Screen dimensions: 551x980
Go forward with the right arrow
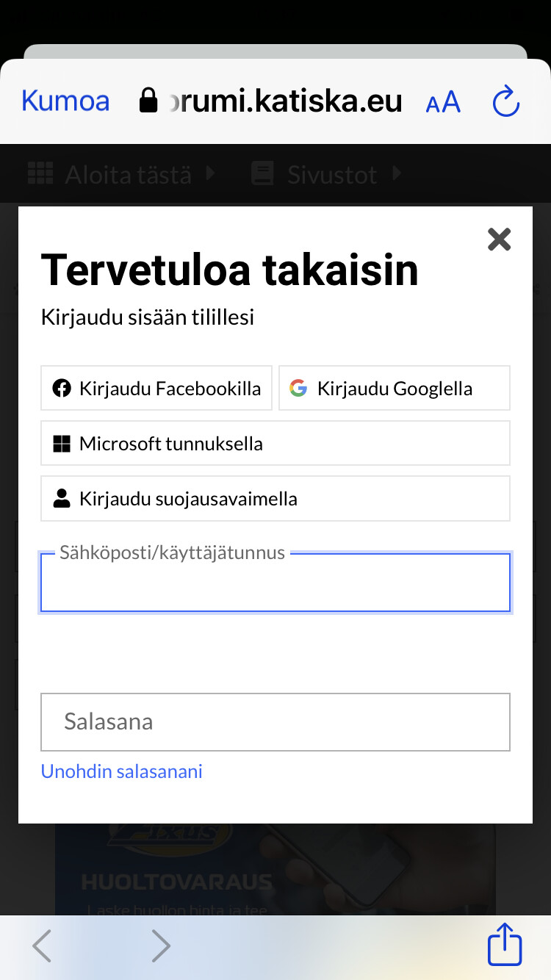click(x=160, y=946)
